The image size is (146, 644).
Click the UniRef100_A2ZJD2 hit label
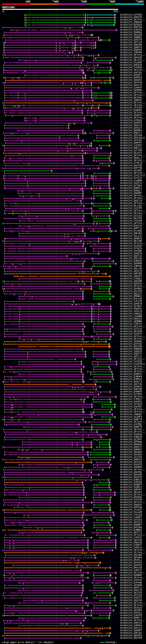pos(131,216)
